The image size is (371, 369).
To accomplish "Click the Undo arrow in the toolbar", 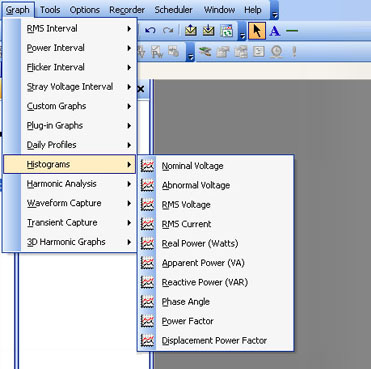I will point(151,30).
